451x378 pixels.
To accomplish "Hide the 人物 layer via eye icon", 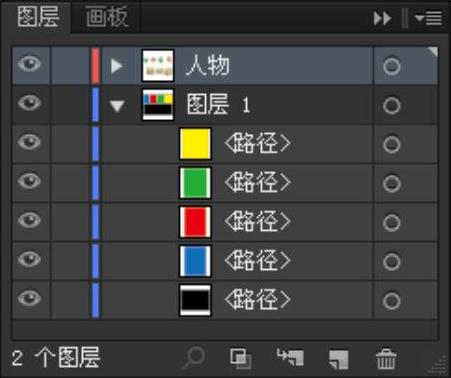I will 29,64.
